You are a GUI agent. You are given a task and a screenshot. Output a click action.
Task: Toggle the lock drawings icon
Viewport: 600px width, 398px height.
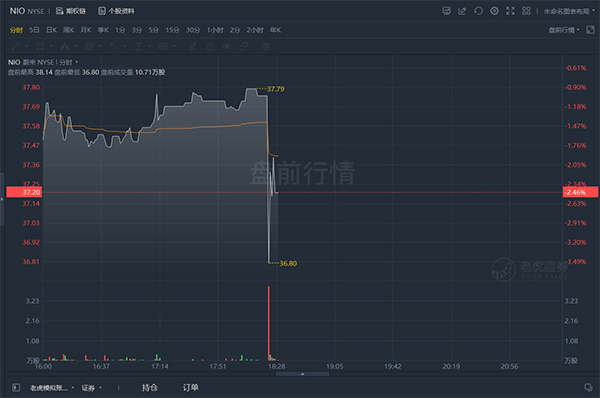(x=210, y=46)
